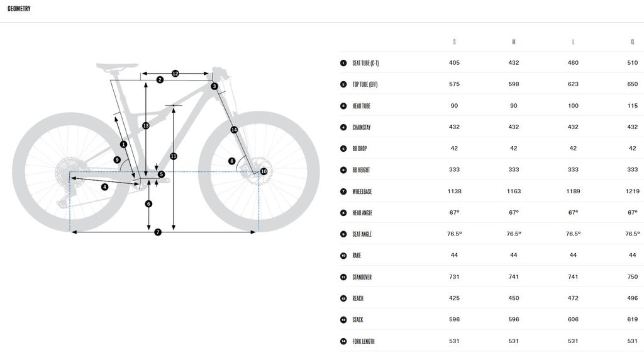Click the Geometry heading
Image resolution: width=644 pixels, height=352 pixels.
pos(19,9)
